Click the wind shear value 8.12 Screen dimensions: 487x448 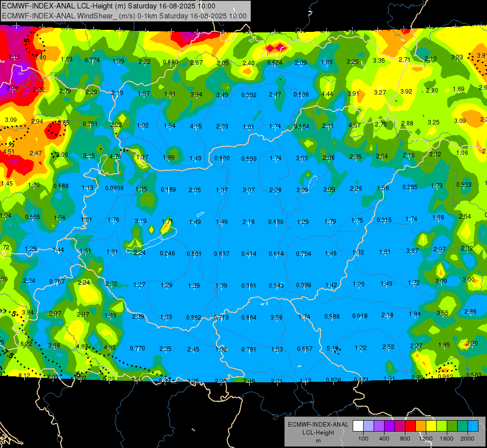click(x=24, y=375)
